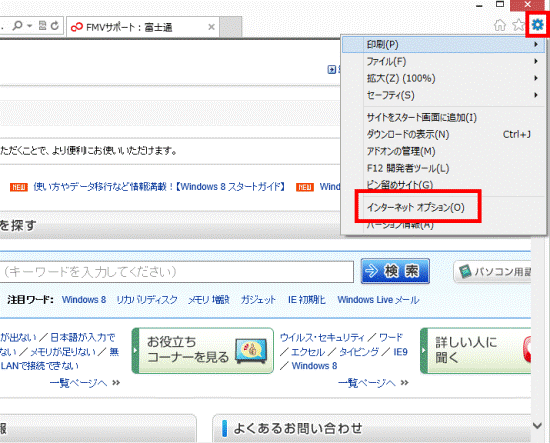Open the パソコン用語 button

(493, 271)
